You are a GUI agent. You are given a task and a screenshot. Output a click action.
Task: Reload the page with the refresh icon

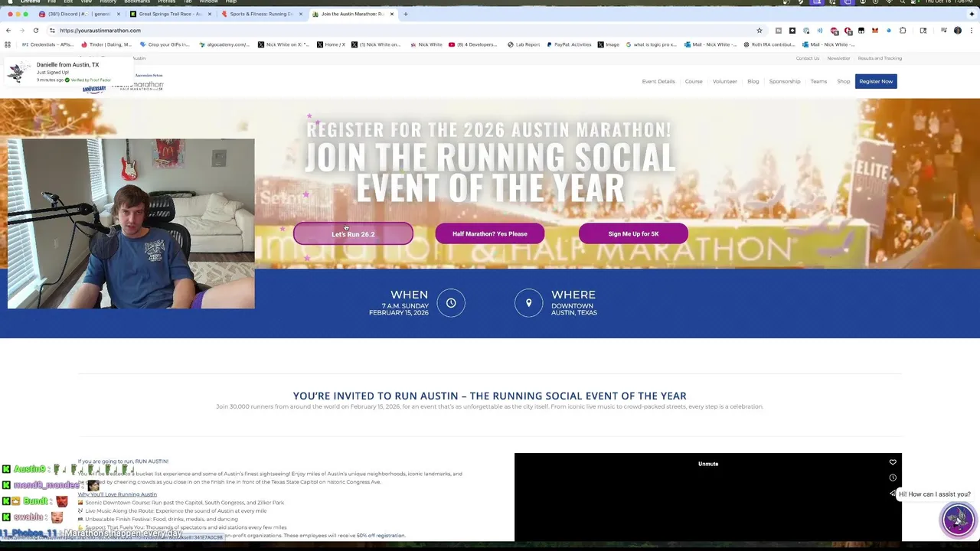[x=35, y=31]
